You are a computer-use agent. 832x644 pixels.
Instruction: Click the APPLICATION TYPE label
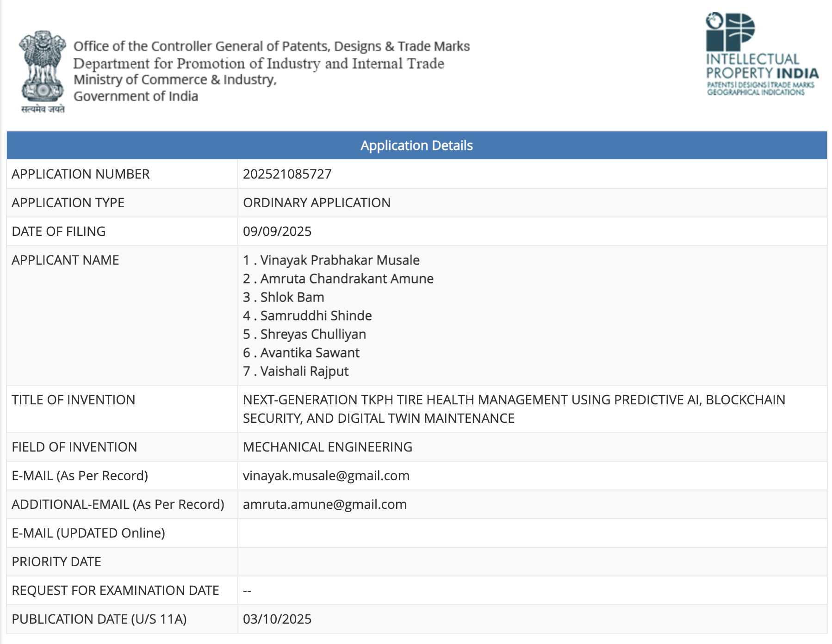[68, 203]
